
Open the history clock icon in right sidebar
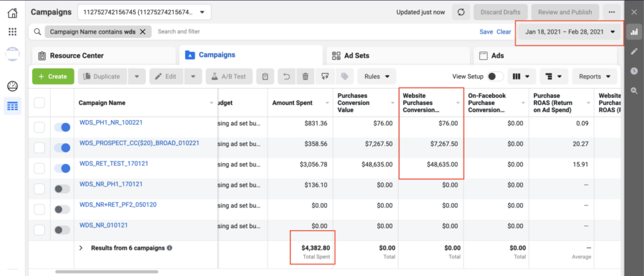coord(634,71)
